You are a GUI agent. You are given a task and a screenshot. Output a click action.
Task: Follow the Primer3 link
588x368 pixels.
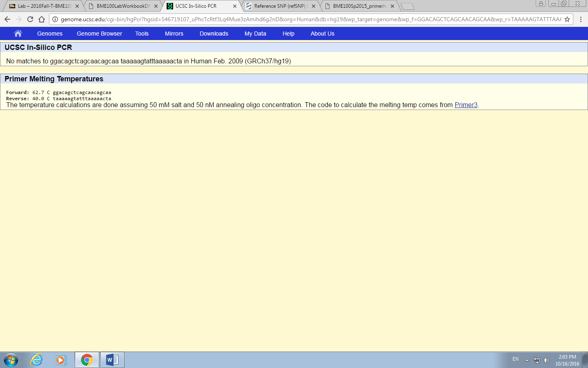(466, 105)
